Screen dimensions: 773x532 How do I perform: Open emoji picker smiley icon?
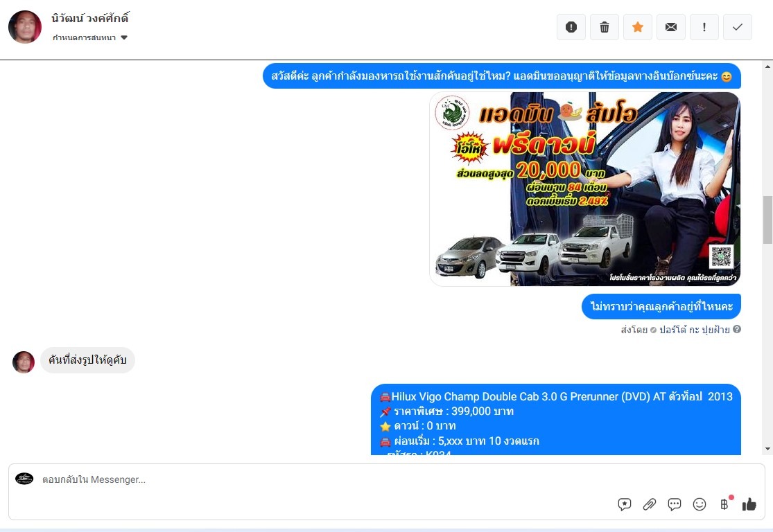coord(699,504)
